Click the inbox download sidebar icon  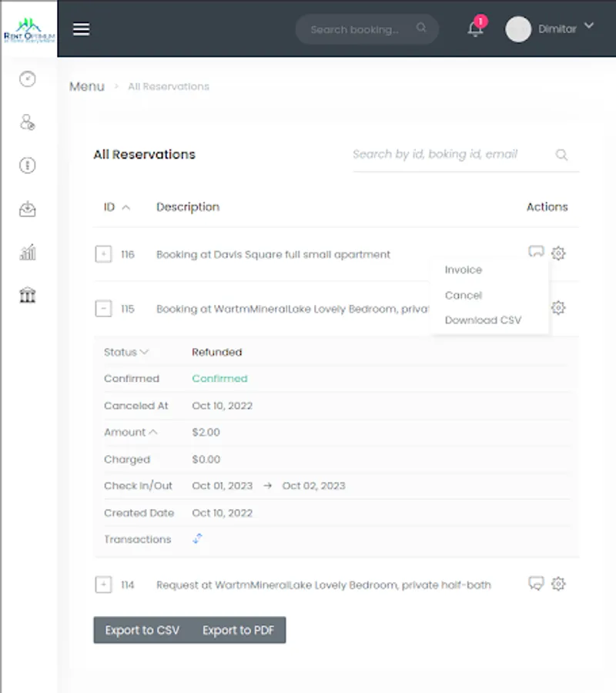(x=28, y=209)
